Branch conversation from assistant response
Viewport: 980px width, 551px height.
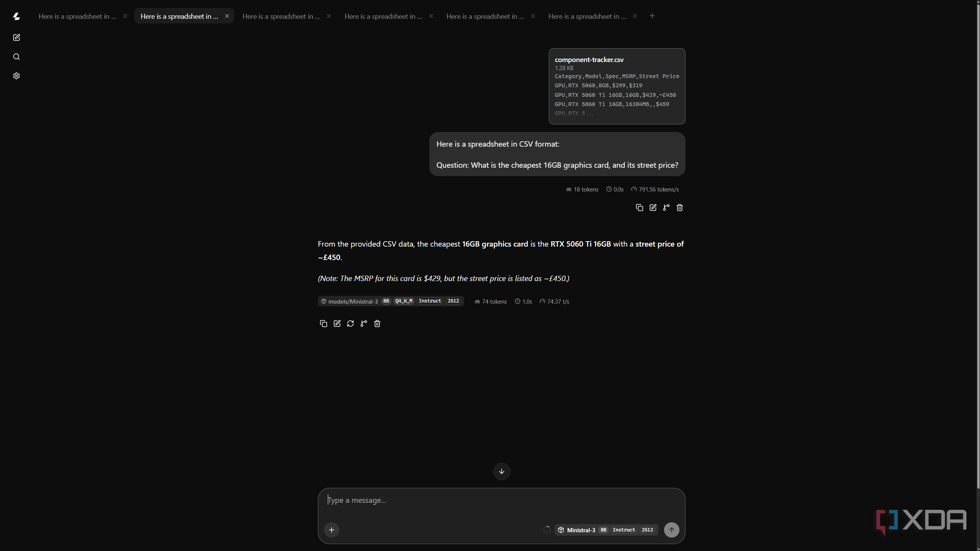click(x=364, y=324)
